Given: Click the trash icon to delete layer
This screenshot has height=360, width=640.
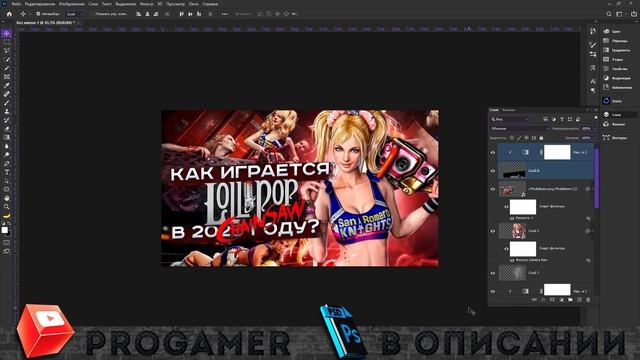Looking at the screenshot, I should (588, 300).
